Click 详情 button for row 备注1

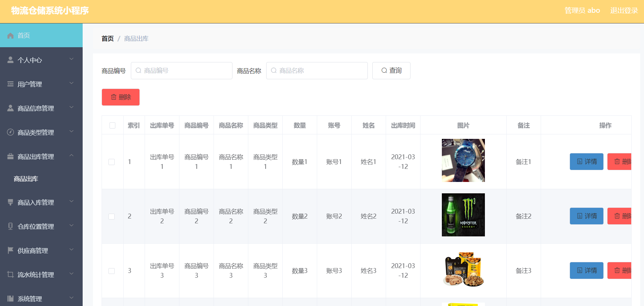click(586, 162)
